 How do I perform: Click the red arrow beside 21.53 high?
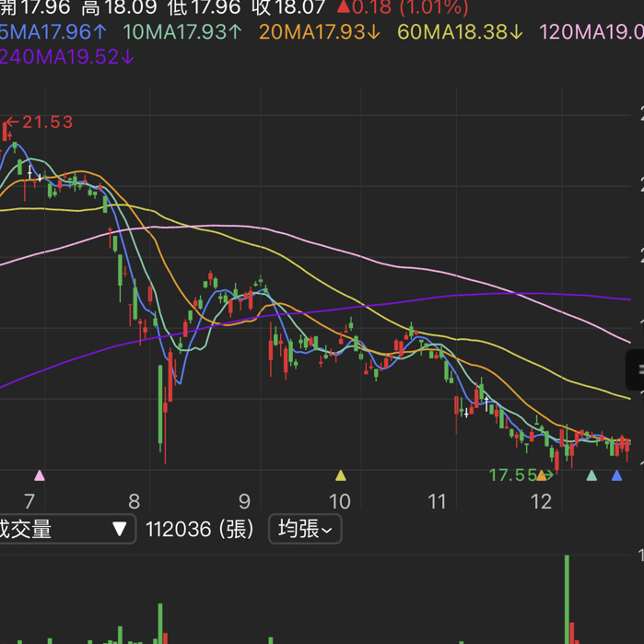click(12, 122)
